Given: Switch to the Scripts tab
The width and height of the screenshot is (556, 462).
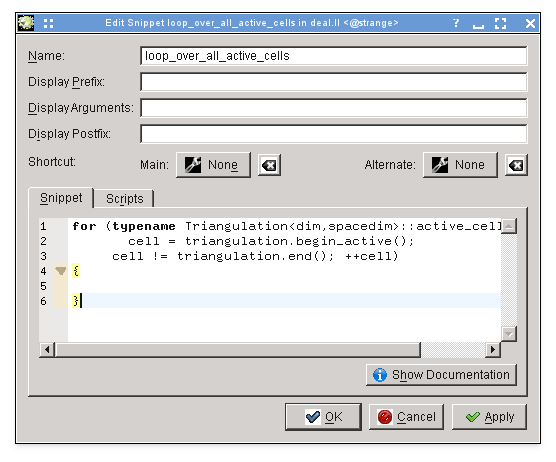Looking at the screenshot, I should coord(124,199).
